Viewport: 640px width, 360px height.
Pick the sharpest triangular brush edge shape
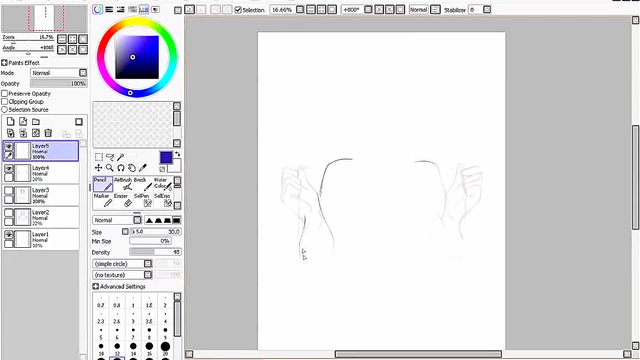click(149, 220)
